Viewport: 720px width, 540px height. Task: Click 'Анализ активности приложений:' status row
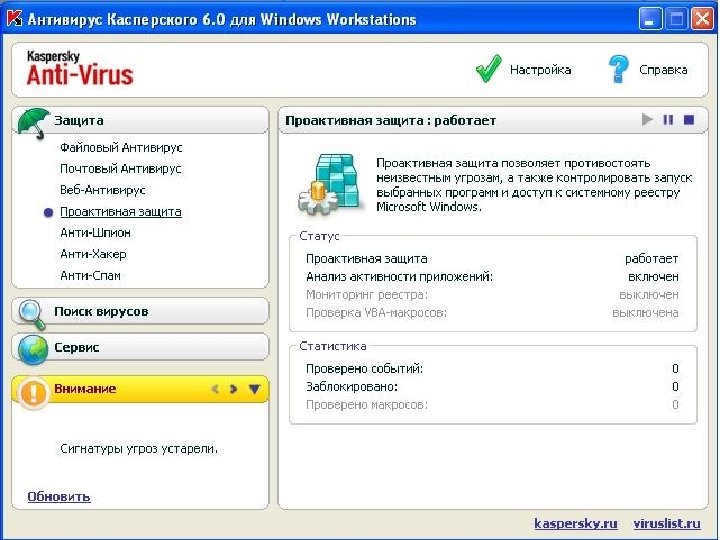[x=492, y=277]
